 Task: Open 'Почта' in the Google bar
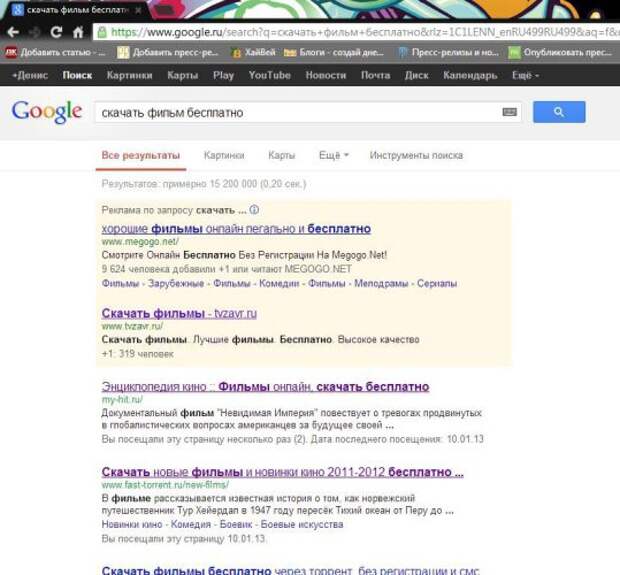coord(376,75)
